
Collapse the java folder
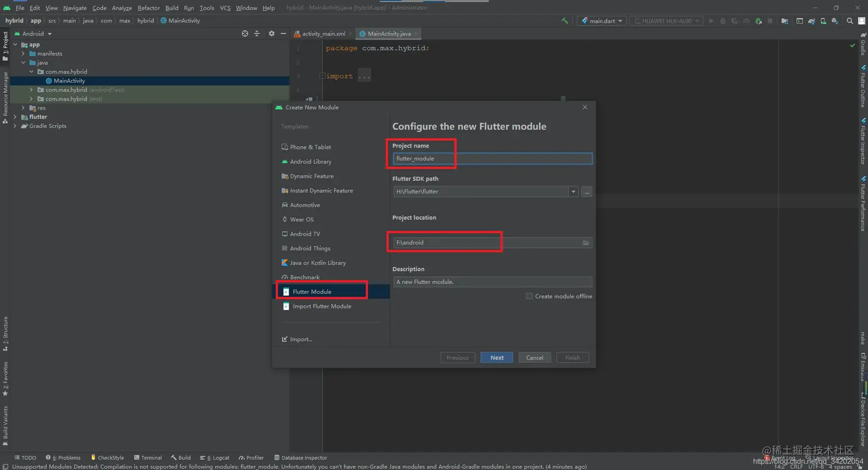24,63
